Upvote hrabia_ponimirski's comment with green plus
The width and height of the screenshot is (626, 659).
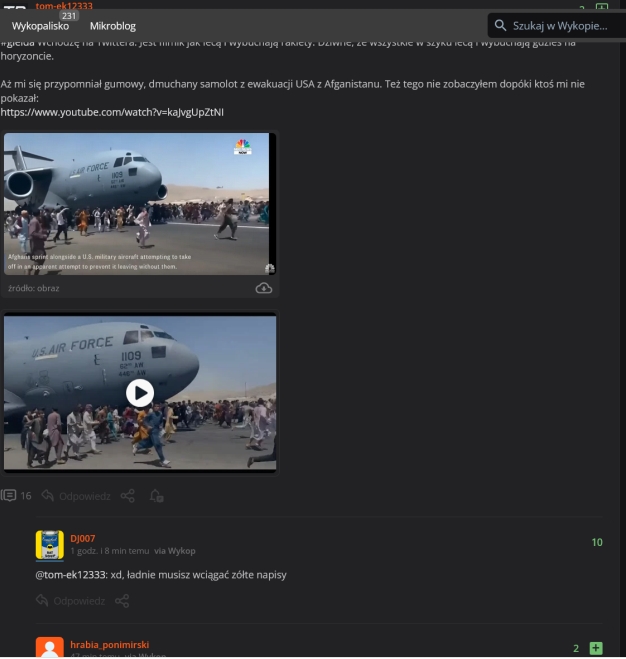(596, 648)
